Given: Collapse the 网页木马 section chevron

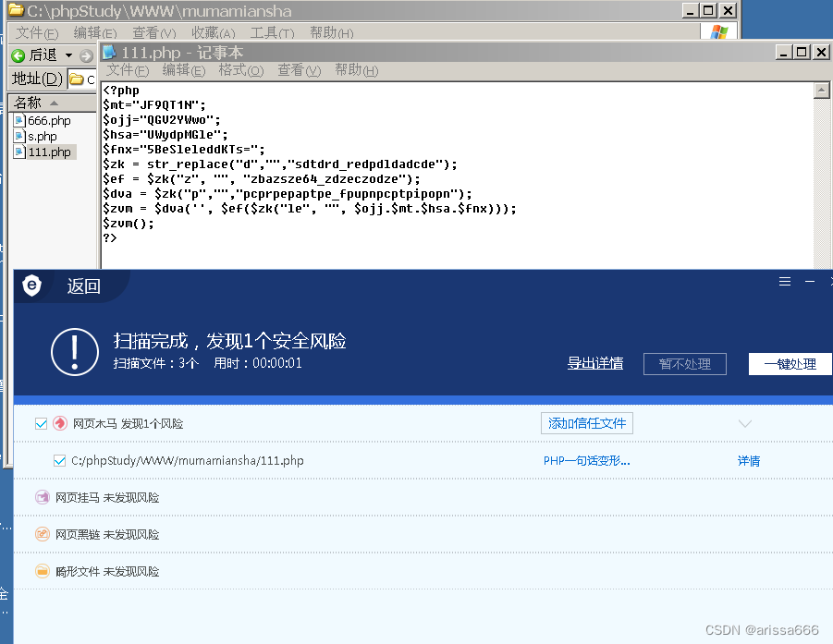Looking at the screenshot, I should [745, 424].
